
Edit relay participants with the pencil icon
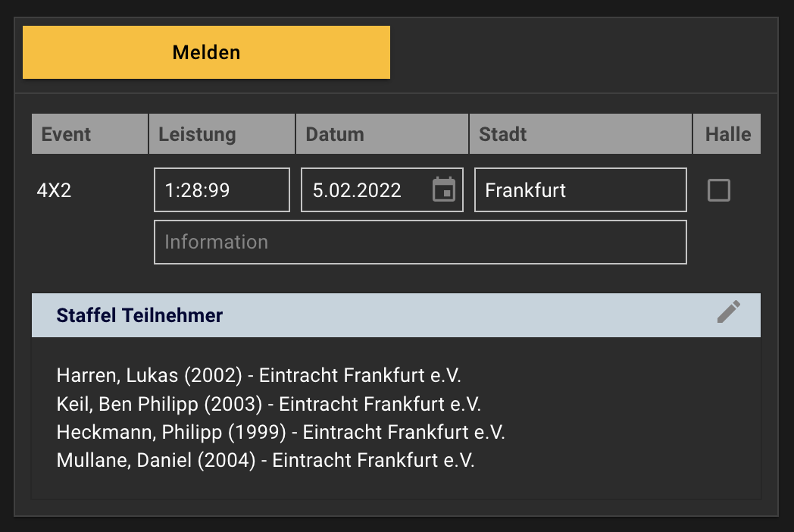click(729, 311)
